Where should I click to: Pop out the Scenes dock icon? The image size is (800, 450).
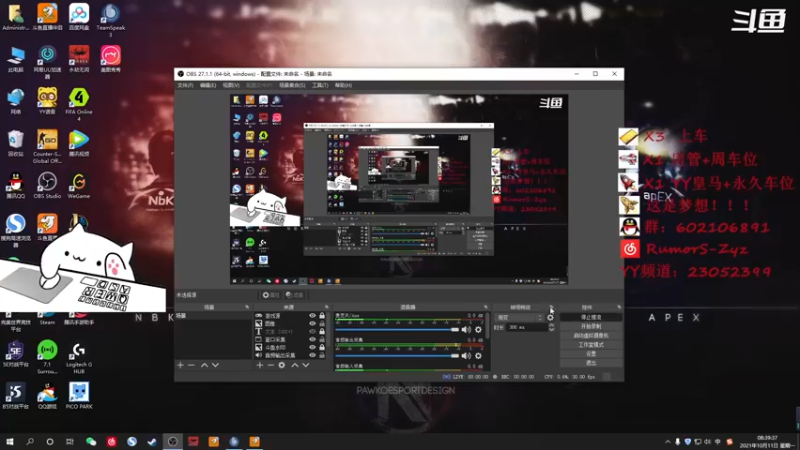click(x=247, y=307)
